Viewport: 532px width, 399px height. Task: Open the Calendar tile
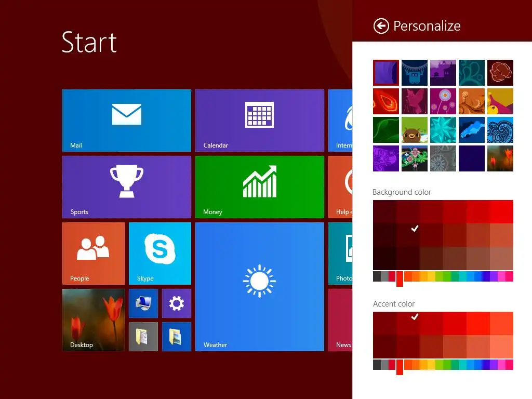click(x=260, y=121)
